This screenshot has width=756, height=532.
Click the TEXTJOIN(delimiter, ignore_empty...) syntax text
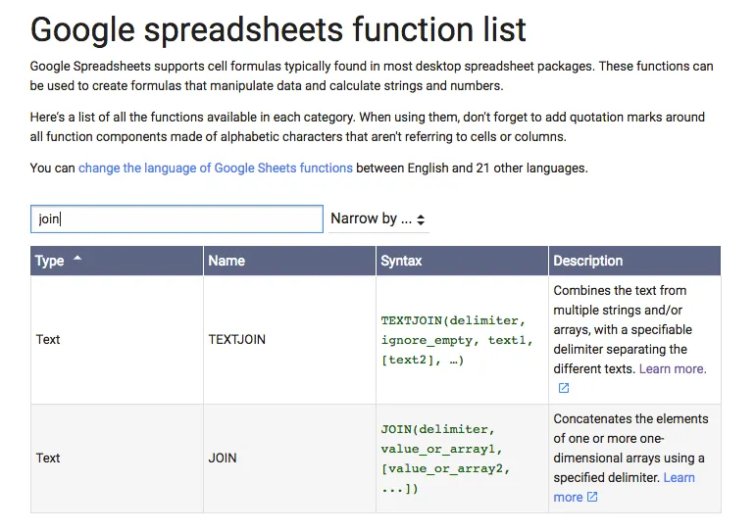click(x=457, y=340)
